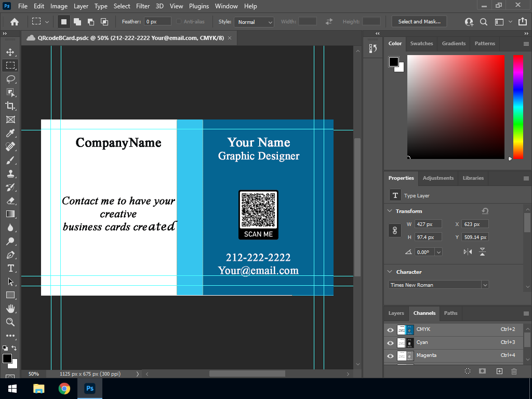Viewport: 532px width, 399px height.
Task: Open the Filter menu
Action: click(143, 6)
